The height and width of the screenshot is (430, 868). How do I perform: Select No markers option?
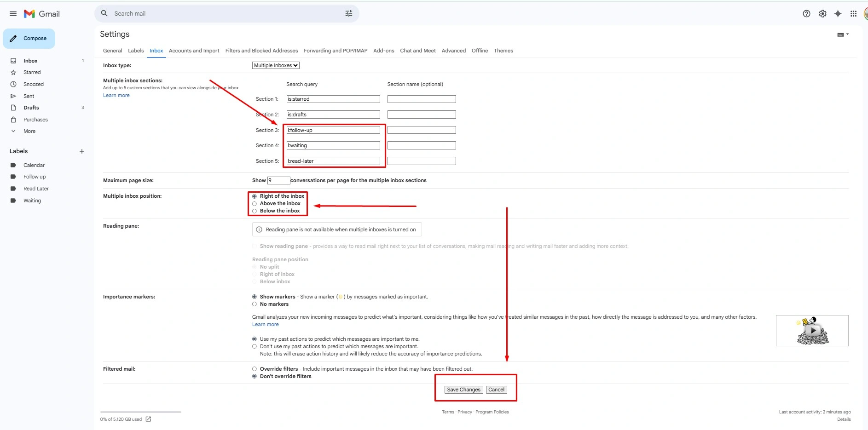pyautogui.click(x=255, y=304)
